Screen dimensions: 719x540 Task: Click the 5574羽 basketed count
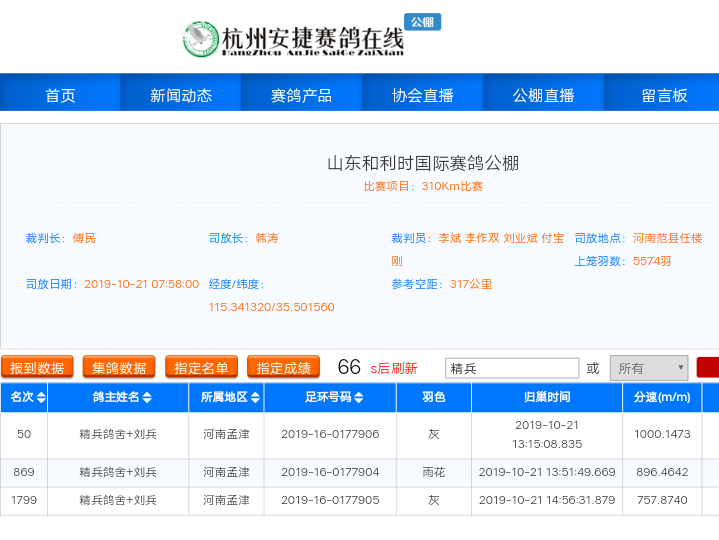pos(652,261)
